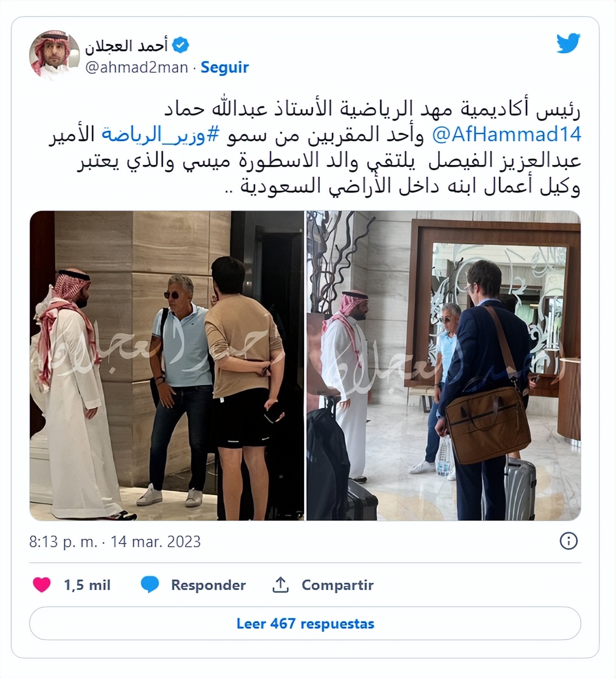Click the author name أحمد العجلان
This screenshot has width=616, height=678.
[126, 46]
